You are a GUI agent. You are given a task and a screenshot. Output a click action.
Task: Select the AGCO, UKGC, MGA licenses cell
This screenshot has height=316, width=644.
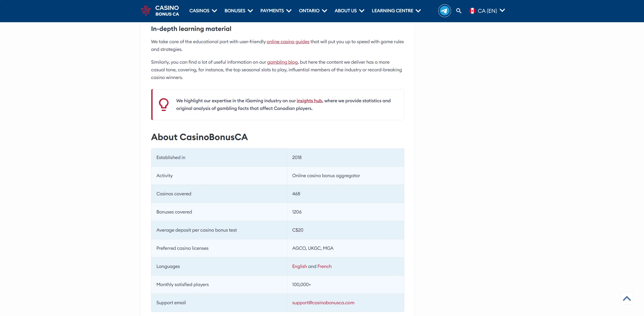click(x=346, y=248)
